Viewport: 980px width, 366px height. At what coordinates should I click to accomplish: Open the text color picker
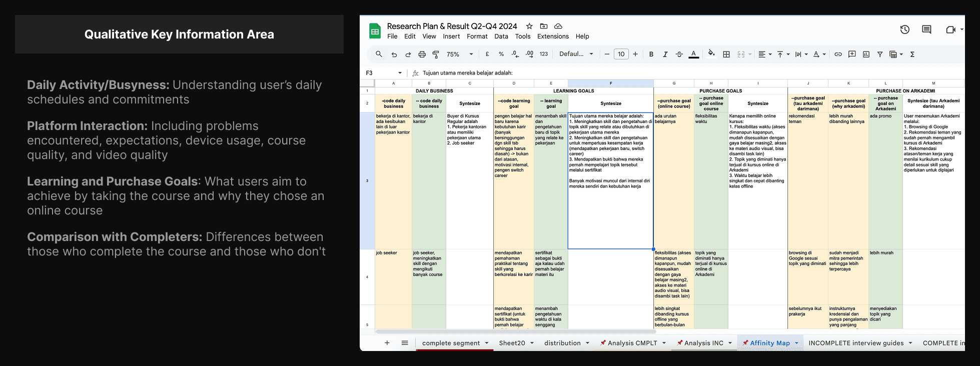pyautogui.click(x=694, y=54)
